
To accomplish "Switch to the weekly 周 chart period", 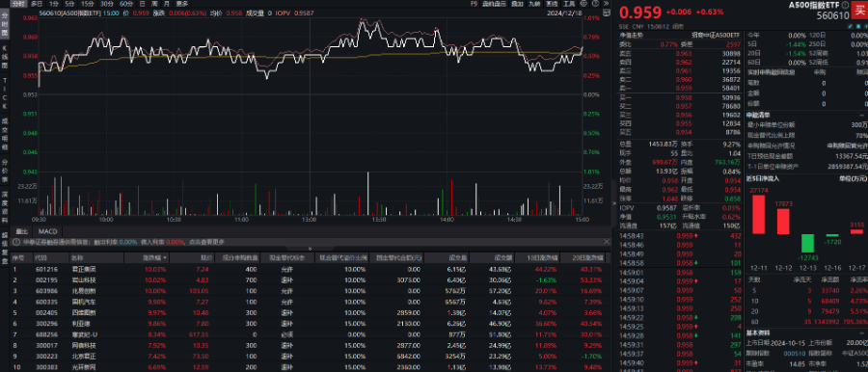I will tap(154, 3).
